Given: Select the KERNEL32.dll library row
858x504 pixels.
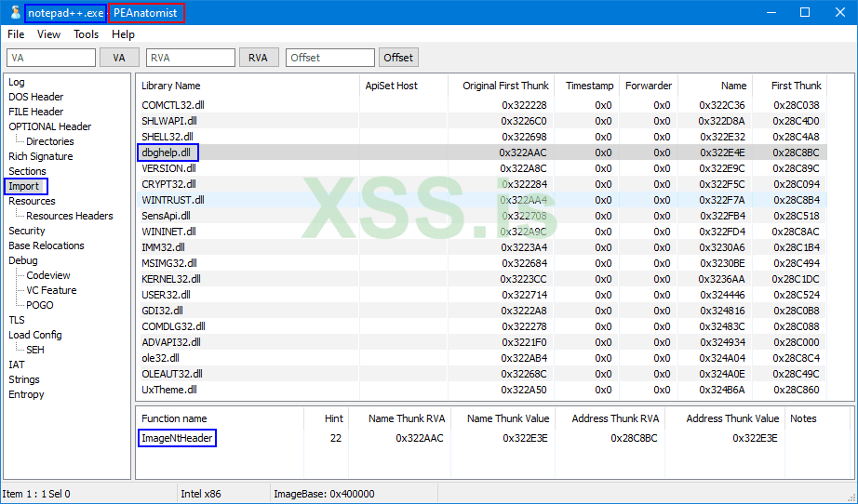Looking at the screenshot, I should pyautogui.click(x=481, y=279).
